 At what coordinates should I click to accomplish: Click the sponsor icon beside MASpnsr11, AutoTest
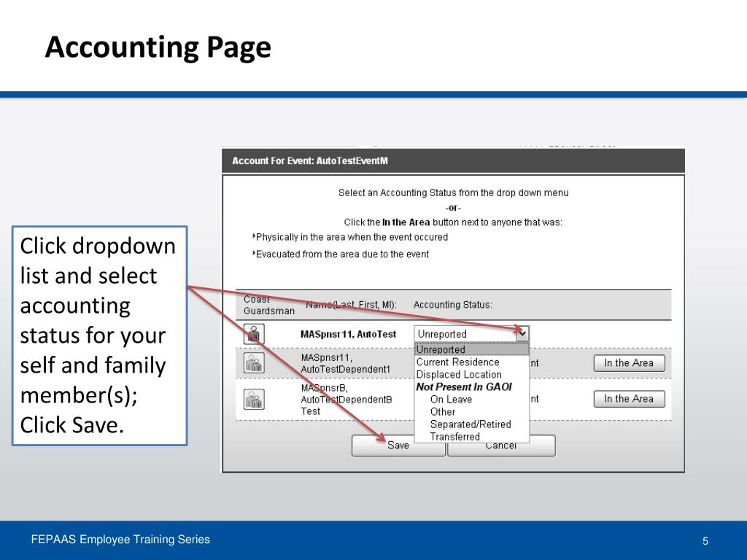point(254,334)
